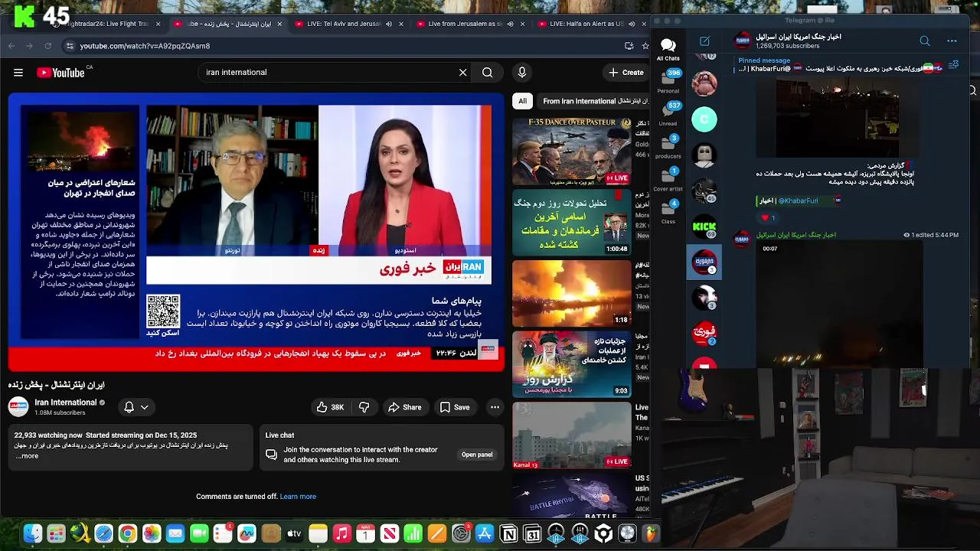The image size is (980, 551).
Task: Open Safari from the Dock
Action: pos(103,534)
